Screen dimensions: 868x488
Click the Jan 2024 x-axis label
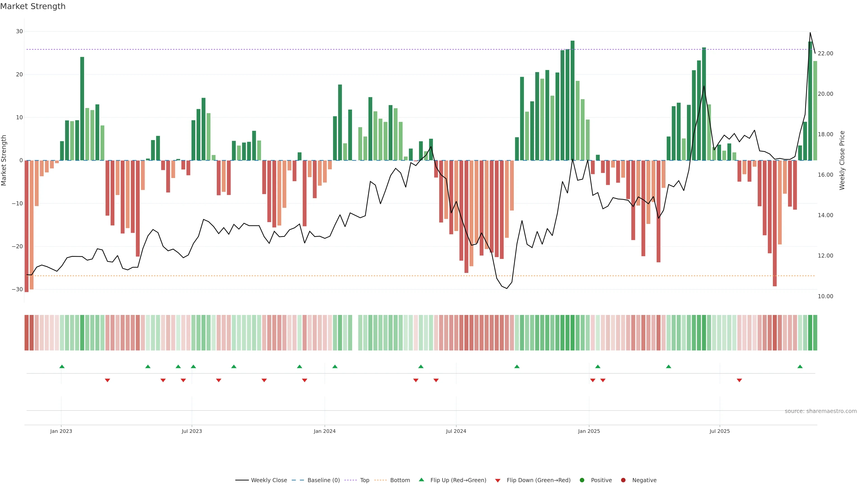tap(325, 431)
